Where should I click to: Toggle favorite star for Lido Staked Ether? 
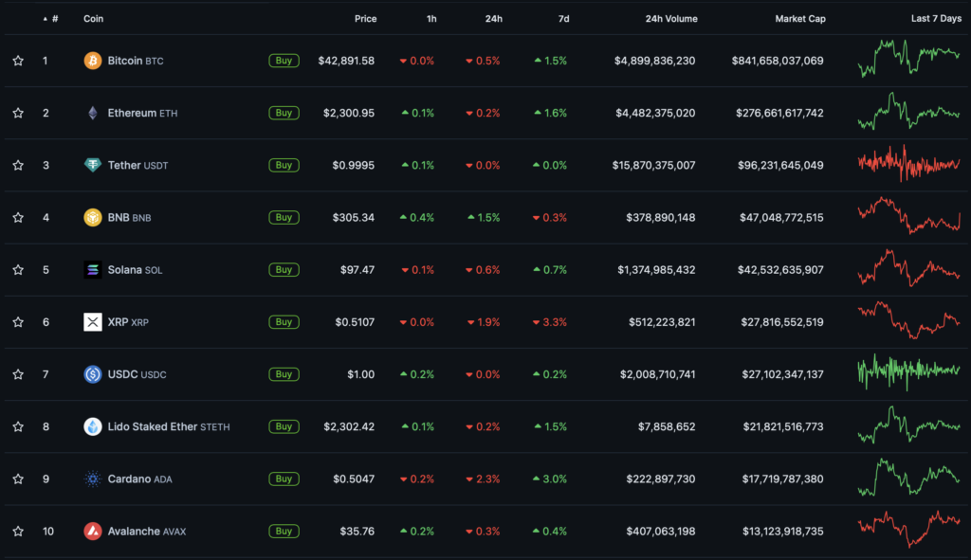click(x=18, y=426)
